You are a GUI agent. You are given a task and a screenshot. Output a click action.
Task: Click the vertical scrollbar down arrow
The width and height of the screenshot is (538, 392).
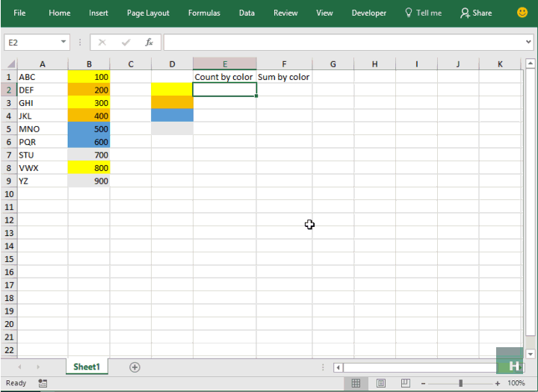coord(531,354)
